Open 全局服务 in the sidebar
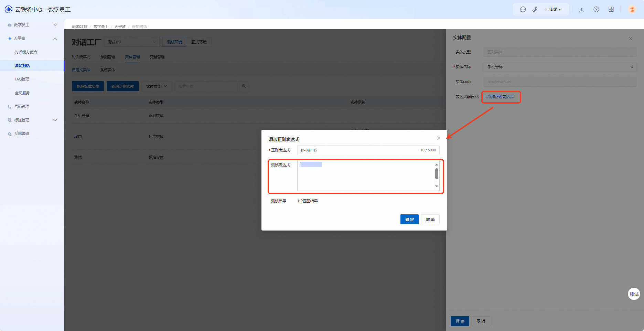The image size is (644, 331). (22, 93)
